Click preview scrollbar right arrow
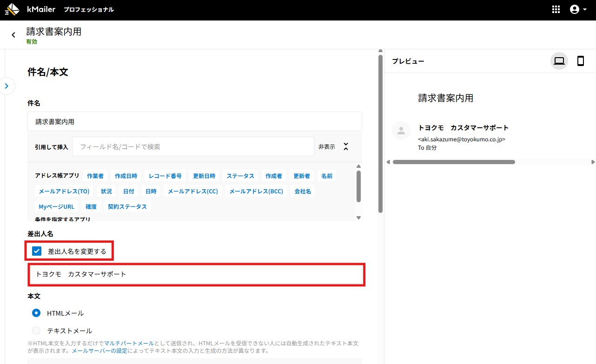 point(593,162)
